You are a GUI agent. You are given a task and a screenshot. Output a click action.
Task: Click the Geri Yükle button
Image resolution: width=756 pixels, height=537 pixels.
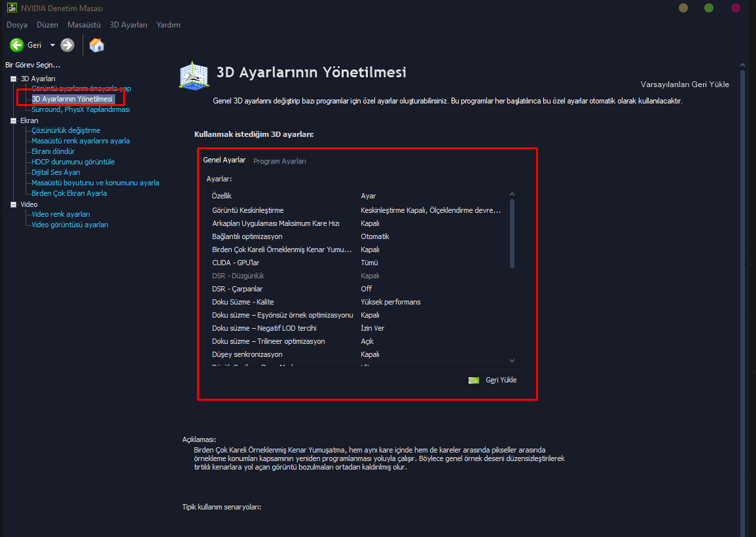click(492, 380)
